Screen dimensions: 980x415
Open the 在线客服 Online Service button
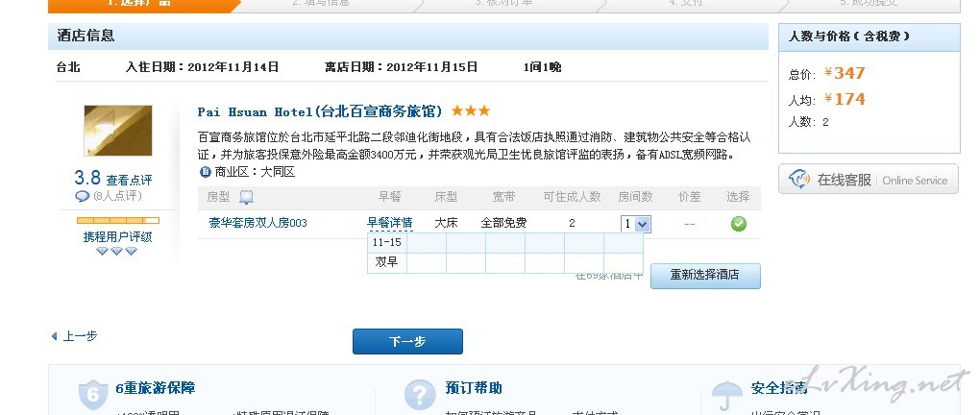click(x=869, y=180)
